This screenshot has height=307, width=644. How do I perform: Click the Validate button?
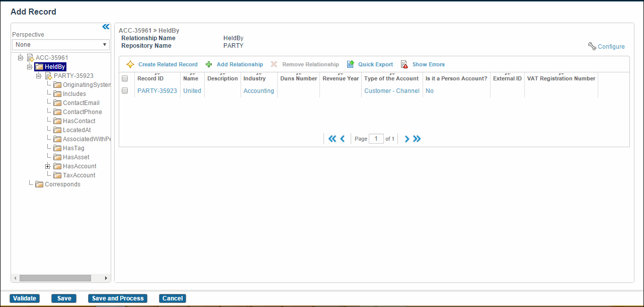pos(25,298)
